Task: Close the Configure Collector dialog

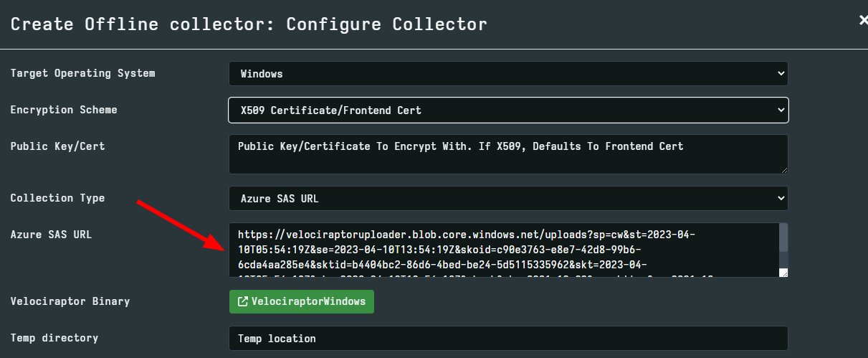Action: click(x=863, y=21)
